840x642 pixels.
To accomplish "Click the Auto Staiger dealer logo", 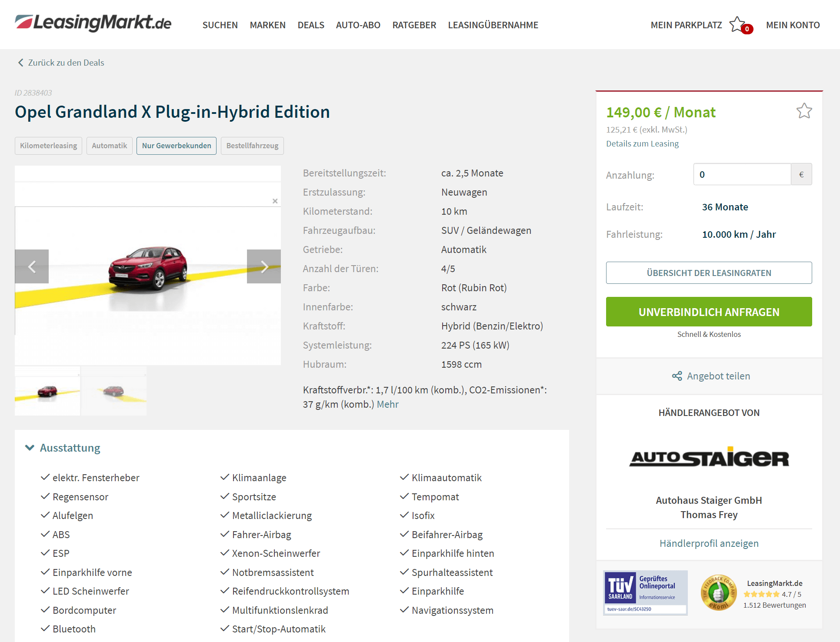I will pyautogui.click(x=709, y=457).
